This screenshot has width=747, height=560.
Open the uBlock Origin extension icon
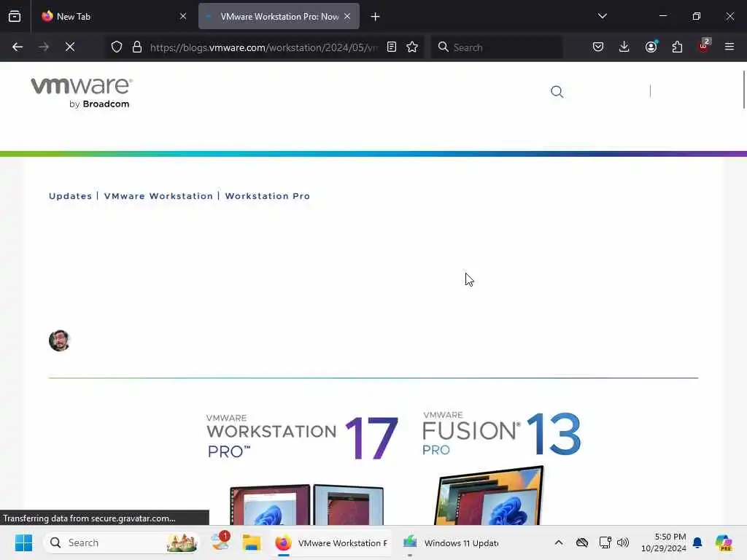pyautogui.click(x=704, y=47)
